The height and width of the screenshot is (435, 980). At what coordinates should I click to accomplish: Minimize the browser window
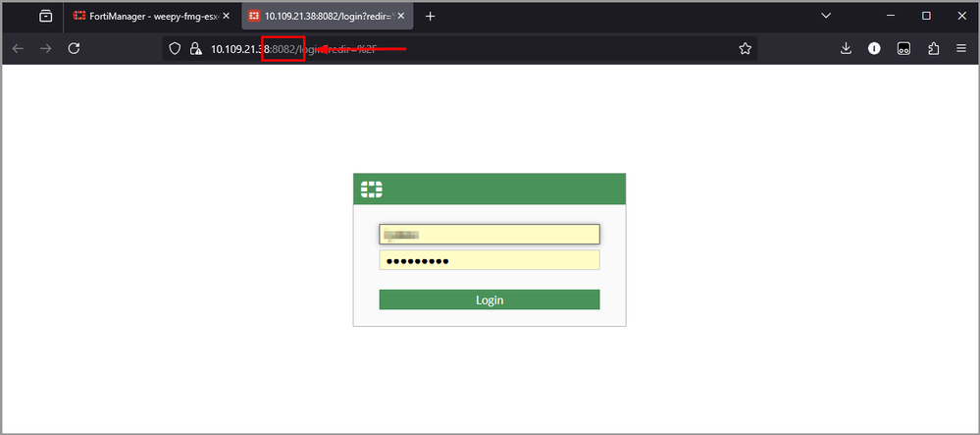[x=892, y=16]
